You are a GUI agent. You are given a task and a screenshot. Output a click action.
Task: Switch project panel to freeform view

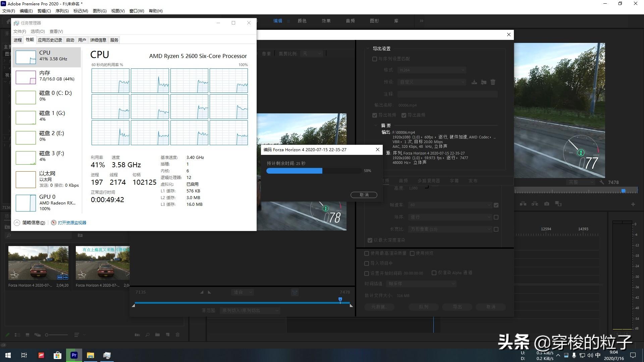[38, 335]
